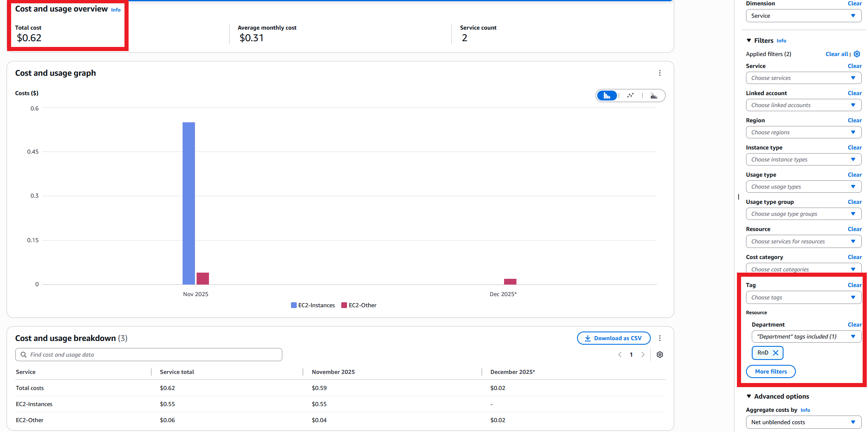Switch to the line chart view icon

[630, 95]
